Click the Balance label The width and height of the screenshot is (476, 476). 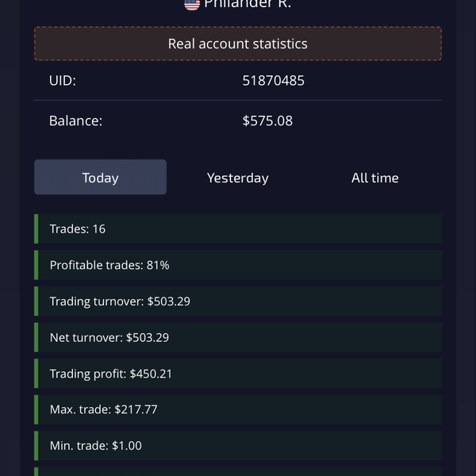click(75, 121)
